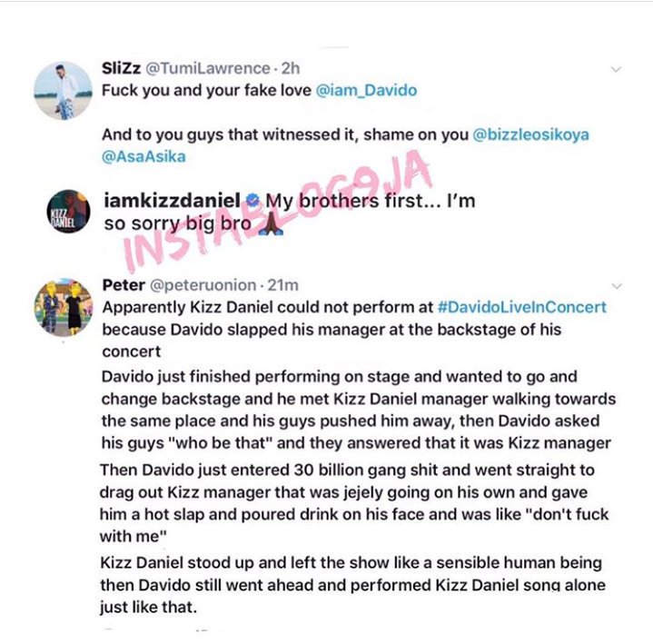Open the @bizzleosikoya mention link
Image resolution: width=653 pixels, height=644 pixels.
click(x=531, y=134)
